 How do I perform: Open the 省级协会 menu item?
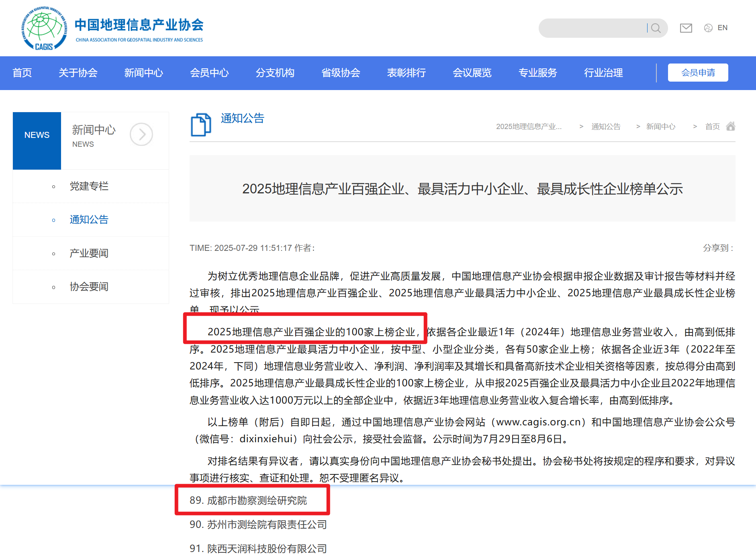pos(341,73)
